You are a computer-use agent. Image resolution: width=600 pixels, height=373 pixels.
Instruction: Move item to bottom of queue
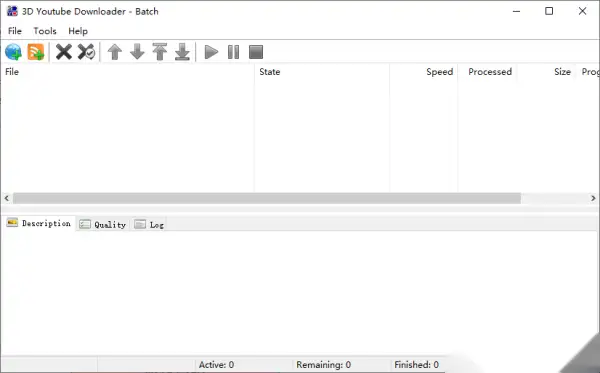[182, 52]
